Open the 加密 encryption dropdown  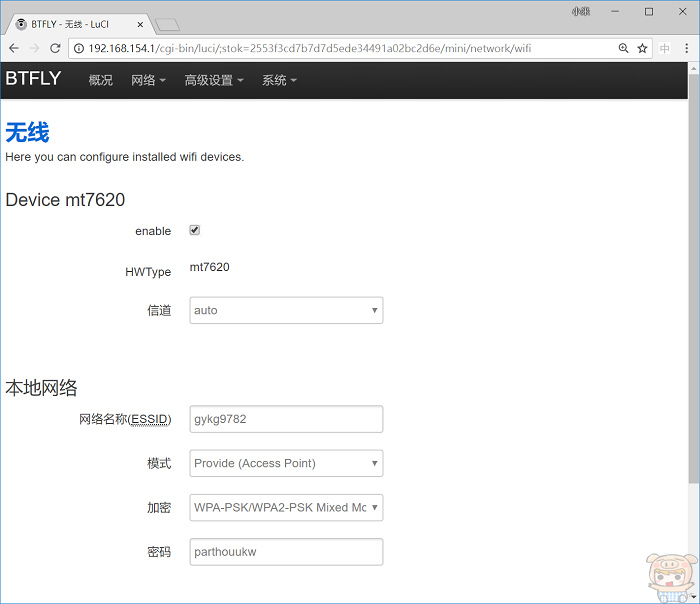coord(286,508)
